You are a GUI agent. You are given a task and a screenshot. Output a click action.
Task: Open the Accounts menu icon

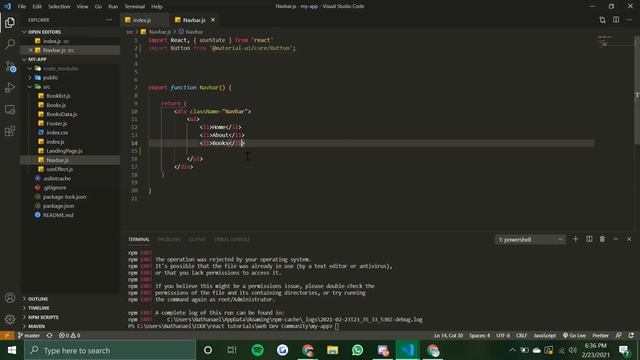point(10,298)
